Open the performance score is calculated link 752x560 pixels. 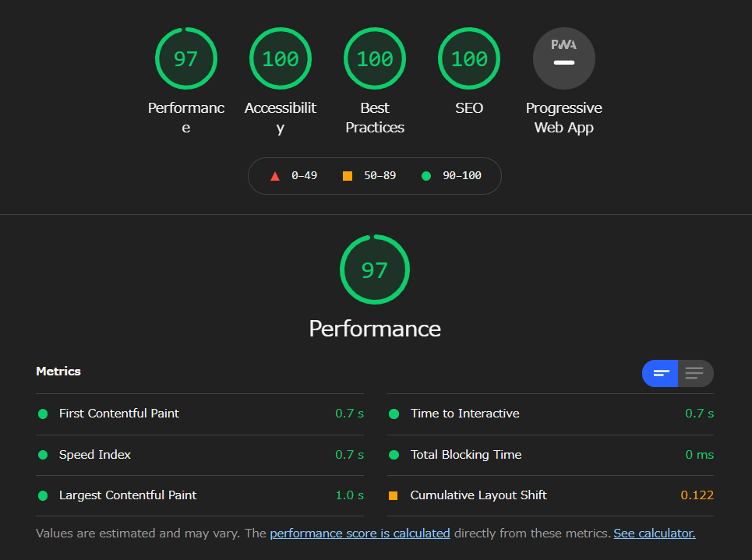[x=360, y=534]
